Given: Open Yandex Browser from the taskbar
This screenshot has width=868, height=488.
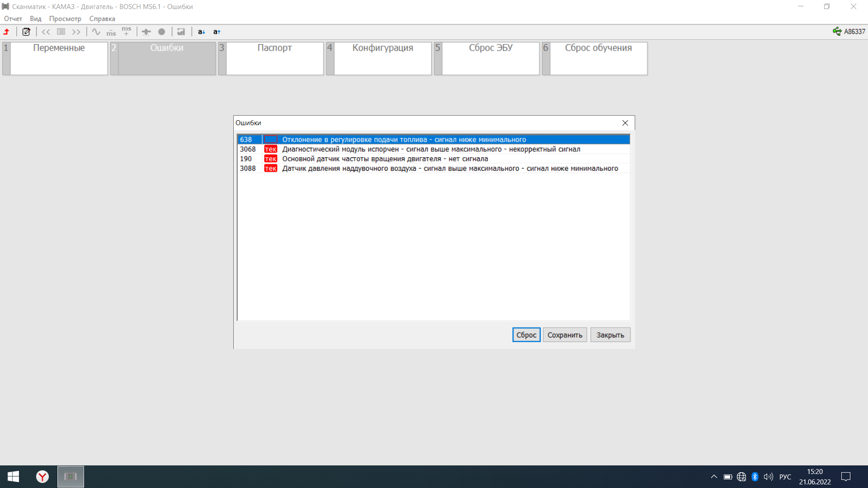Looking at the screenshot, I should (x=42, y=477).
